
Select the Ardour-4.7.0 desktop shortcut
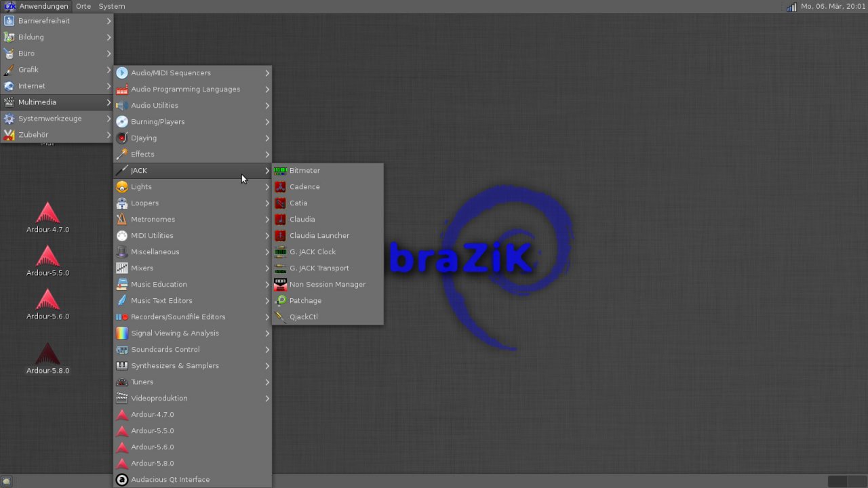(47, 218)
